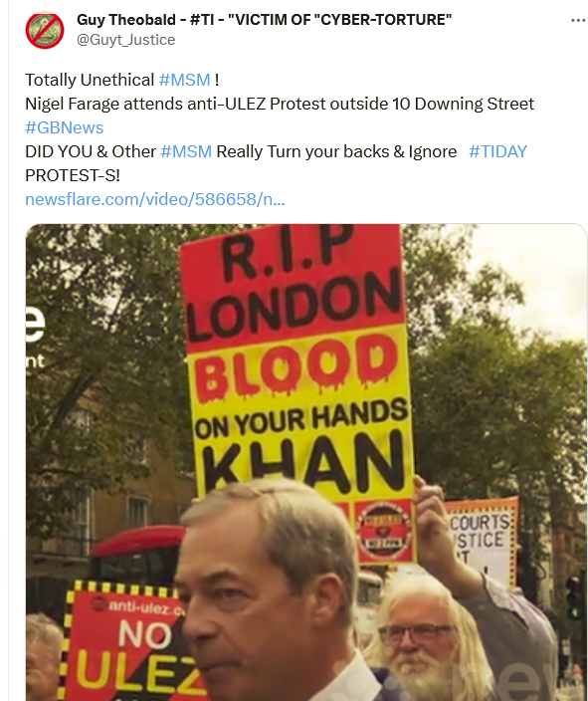Click the COURTS JUSTICE sign in photo
This screenshot has height=701, width=588.
[483, 539]
